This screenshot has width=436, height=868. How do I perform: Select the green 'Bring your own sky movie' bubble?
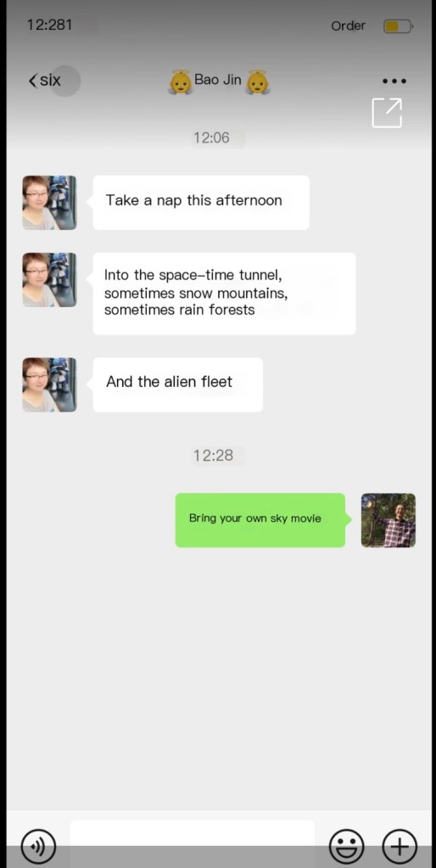point(260,520)
